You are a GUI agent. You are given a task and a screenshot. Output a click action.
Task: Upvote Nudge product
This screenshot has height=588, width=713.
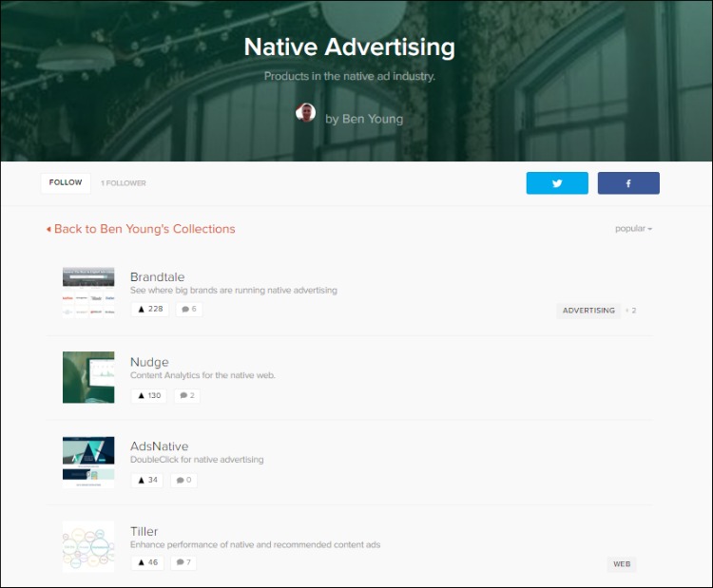pyautogui.click(x=148, y=395)
